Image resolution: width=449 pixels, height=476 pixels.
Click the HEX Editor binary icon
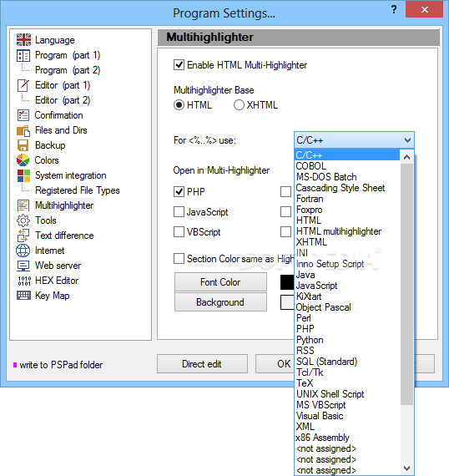[x=24, y=281]
